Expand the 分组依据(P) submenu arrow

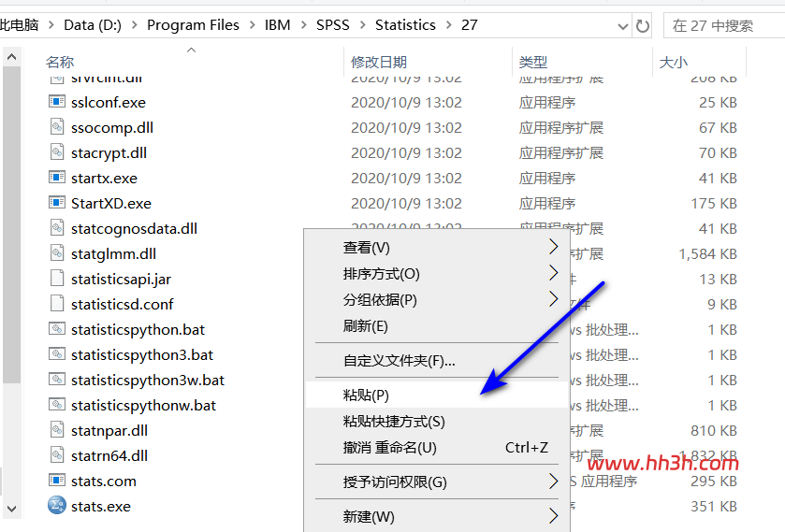[x=553, y=299]
